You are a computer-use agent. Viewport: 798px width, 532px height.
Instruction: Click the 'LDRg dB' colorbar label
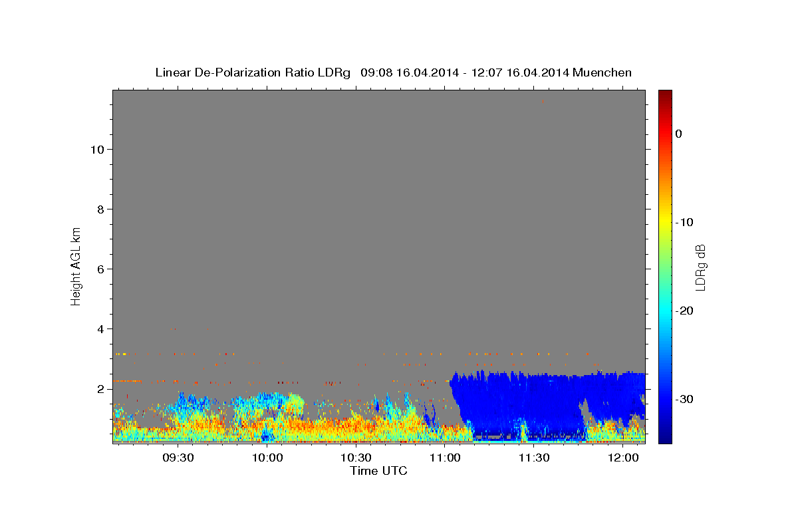pyautogui.click(x=700, y=267)
